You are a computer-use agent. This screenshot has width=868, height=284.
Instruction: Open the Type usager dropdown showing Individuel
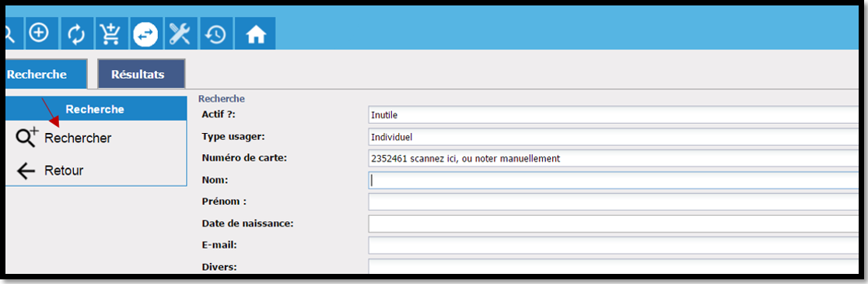pos(613,137)
